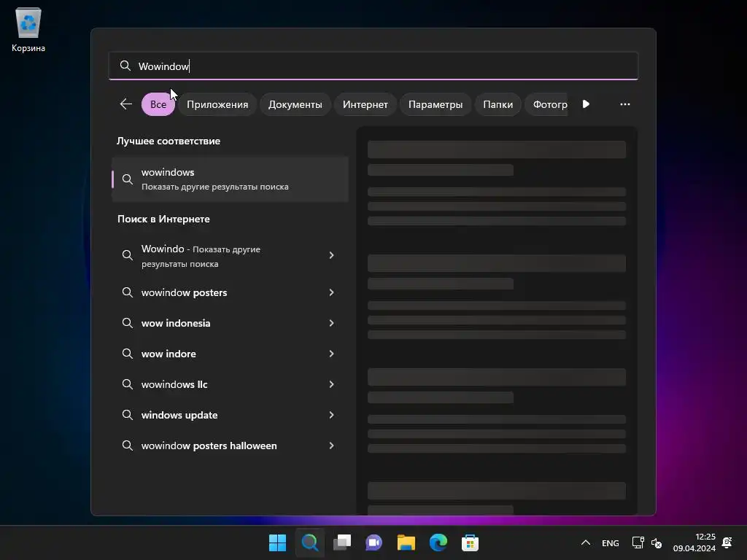Click the back arrow in search panel
Screen dimensions: 747x560
tap(125, 104)
